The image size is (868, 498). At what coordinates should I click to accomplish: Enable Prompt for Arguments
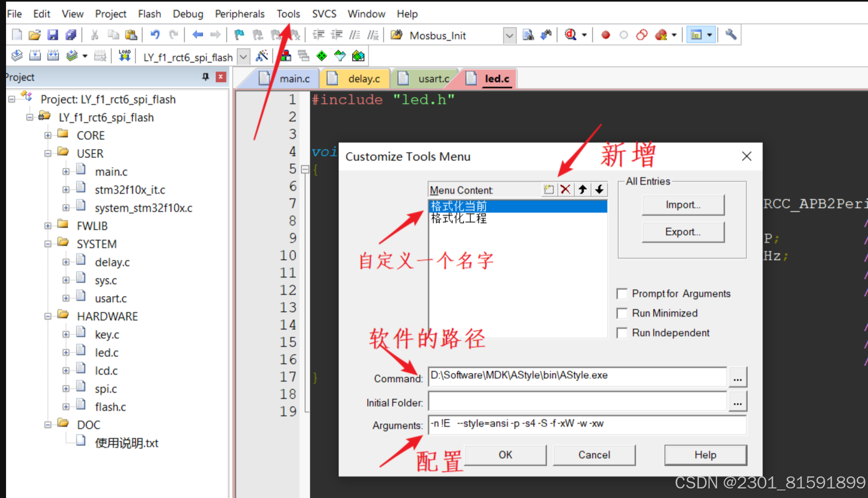[x=622, y=293]
